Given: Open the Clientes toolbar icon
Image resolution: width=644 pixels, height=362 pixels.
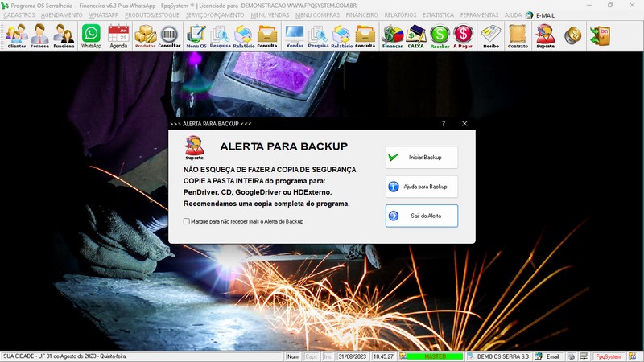Looking at the screenshot, I should tap(16, 35).
